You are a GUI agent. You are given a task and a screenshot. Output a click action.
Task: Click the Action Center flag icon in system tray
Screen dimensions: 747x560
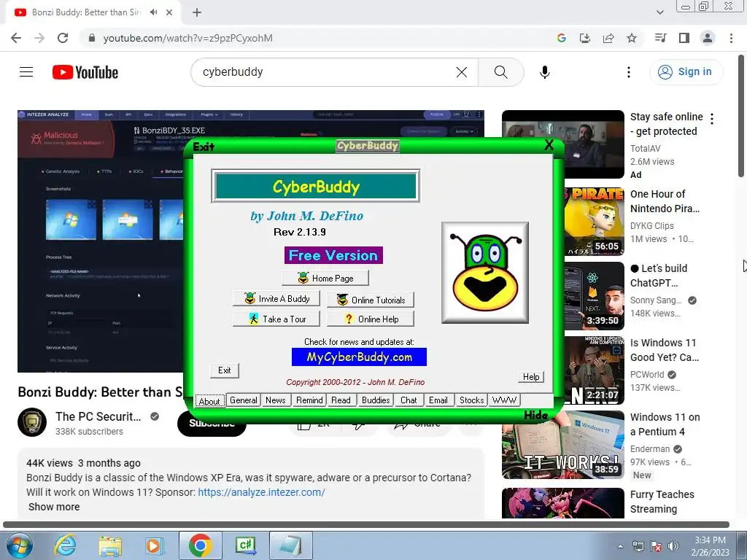[x=656, y=546]
